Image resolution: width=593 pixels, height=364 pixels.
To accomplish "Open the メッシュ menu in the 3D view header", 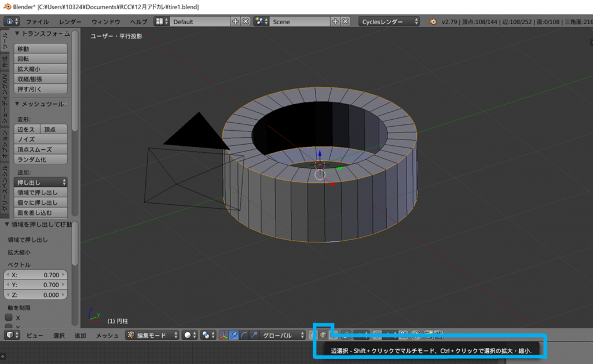I will click(107, 335).
